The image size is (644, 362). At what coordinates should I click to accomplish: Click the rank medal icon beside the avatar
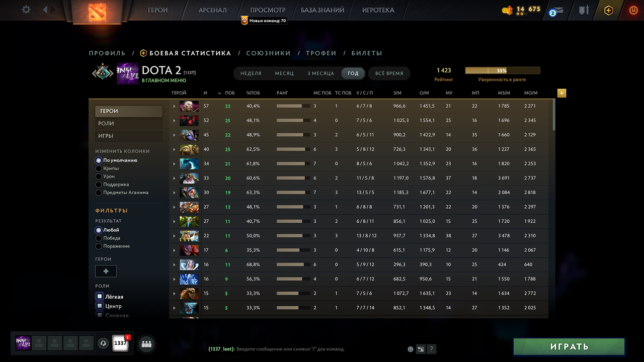coord(103,73)
